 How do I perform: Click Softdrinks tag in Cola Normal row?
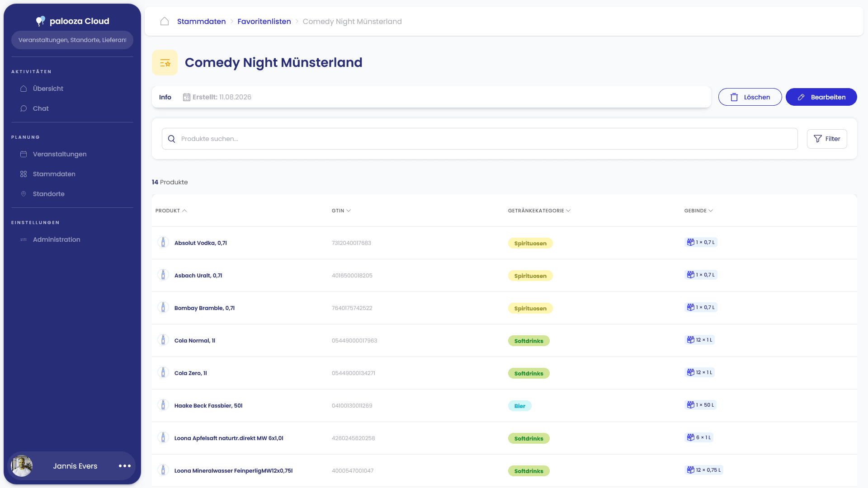click(529, 341)
